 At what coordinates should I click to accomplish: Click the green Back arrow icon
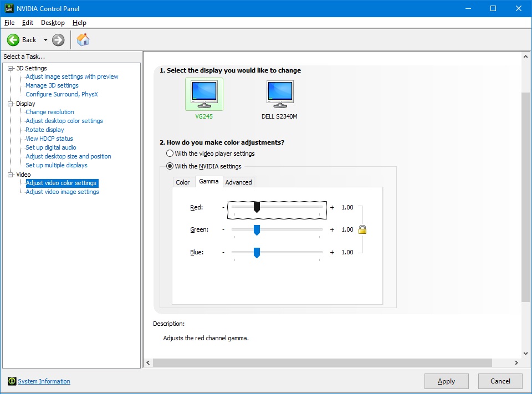[x=13, y=40]
